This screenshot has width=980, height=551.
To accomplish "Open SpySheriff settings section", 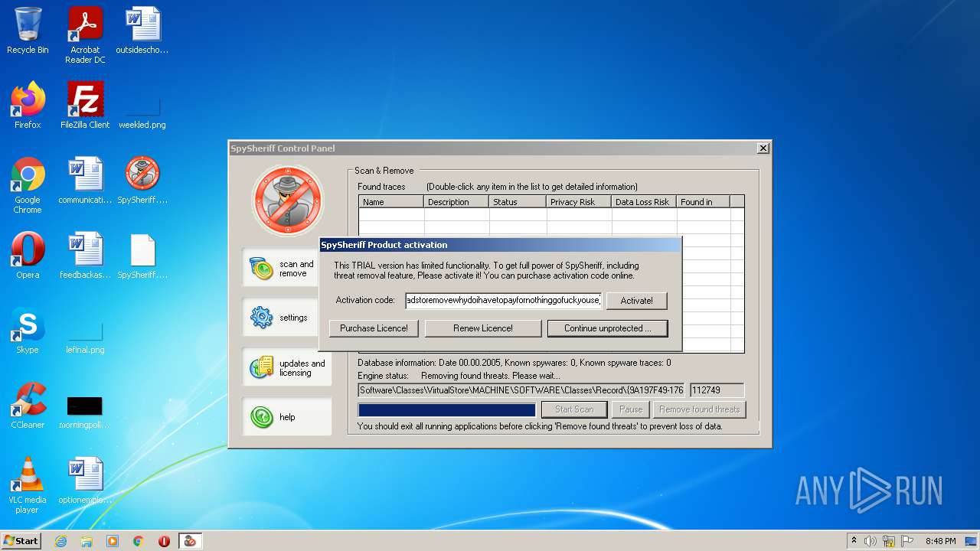I will [x=287, y=318].
